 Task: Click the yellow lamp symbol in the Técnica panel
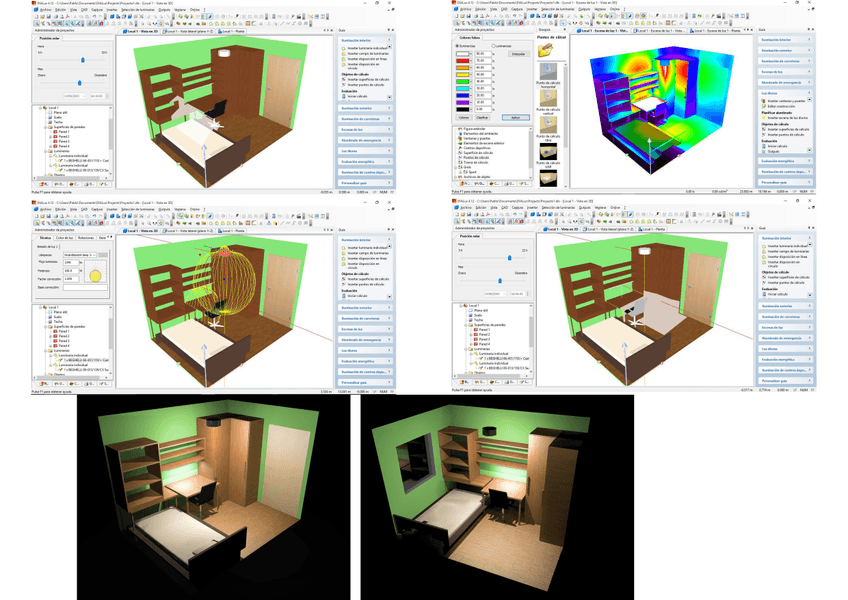(96, 275)
